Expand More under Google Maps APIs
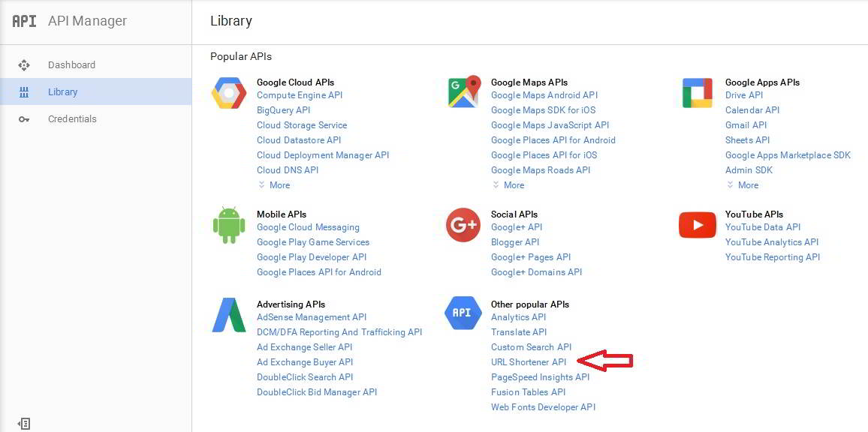The height and width of the screenshot is (432, 868). point(508,185)
